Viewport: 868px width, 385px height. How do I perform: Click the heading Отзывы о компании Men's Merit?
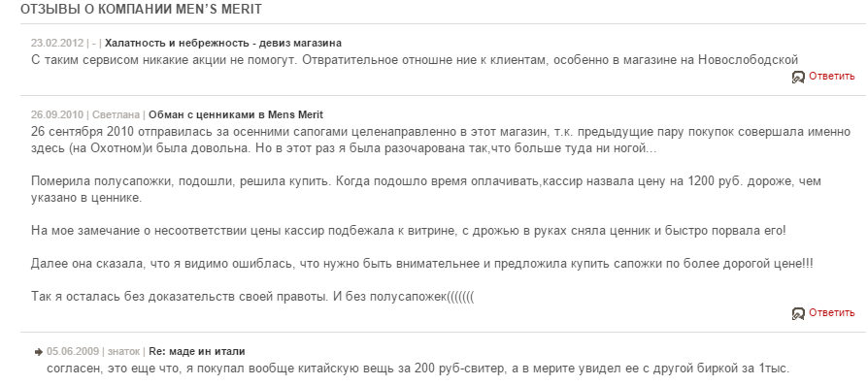pos(141,10)
